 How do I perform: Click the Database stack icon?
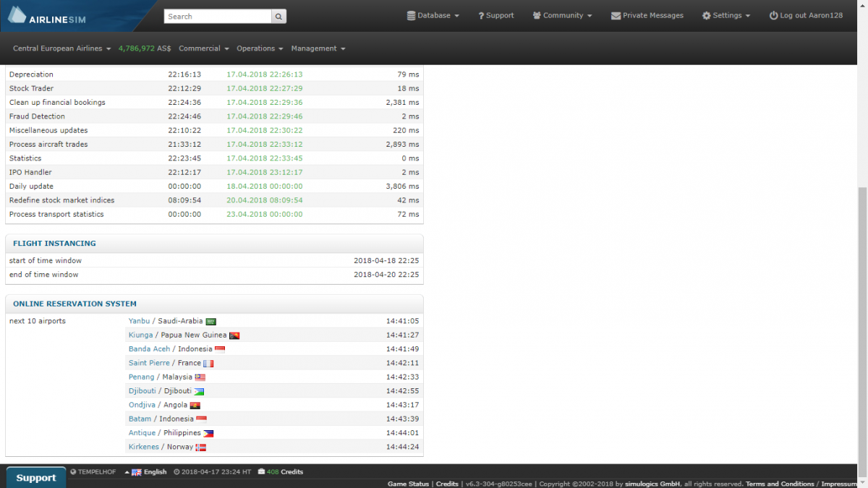(411, 15)
